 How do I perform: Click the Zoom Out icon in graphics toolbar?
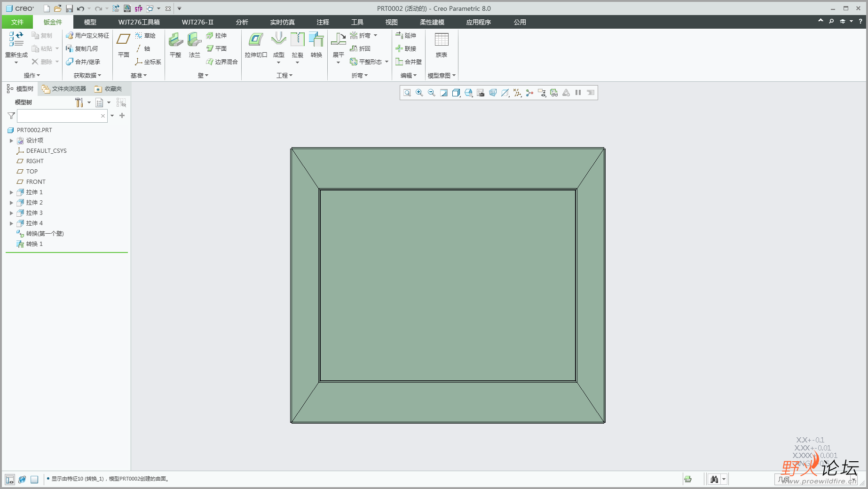(x=432, y=93)
